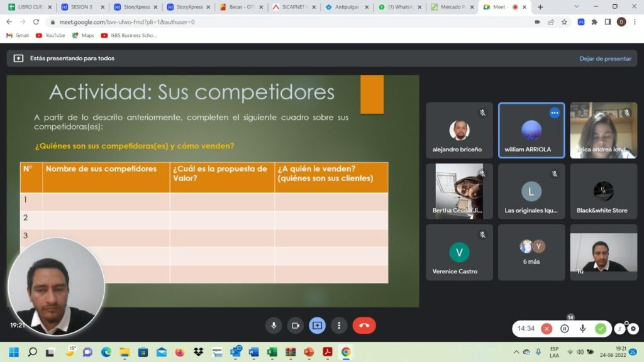Hang up the call with red button
The width and height of the screenshot is (644, 362).
click(x=364, y=325)
